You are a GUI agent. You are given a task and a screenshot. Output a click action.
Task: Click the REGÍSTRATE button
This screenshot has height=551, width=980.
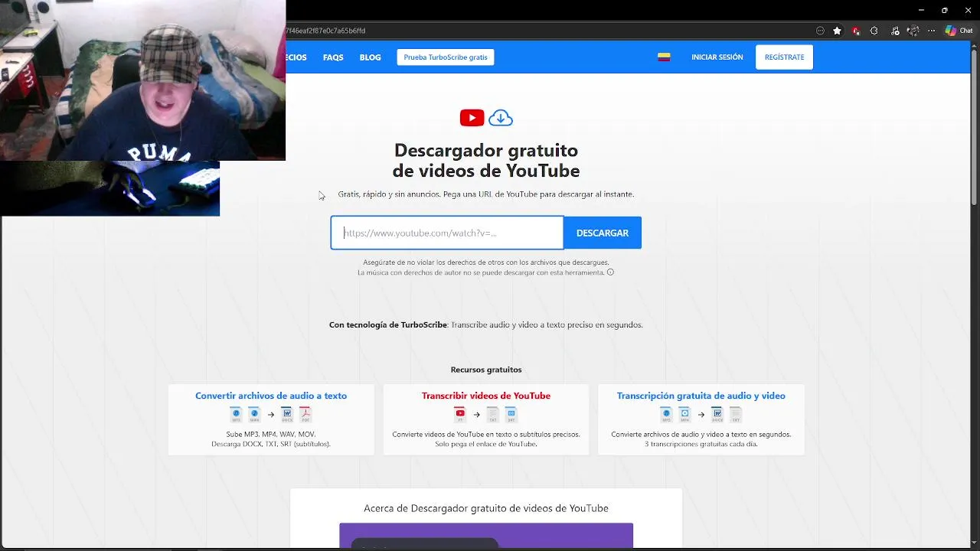click(x=784, y=57)
